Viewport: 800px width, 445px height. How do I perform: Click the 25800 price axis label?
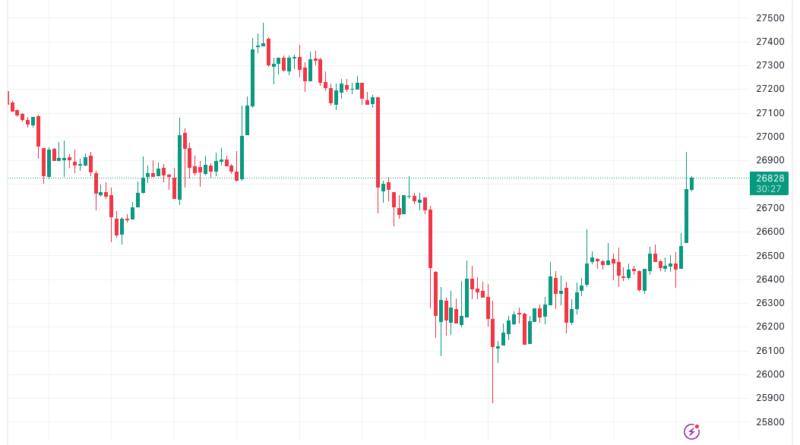768,422
